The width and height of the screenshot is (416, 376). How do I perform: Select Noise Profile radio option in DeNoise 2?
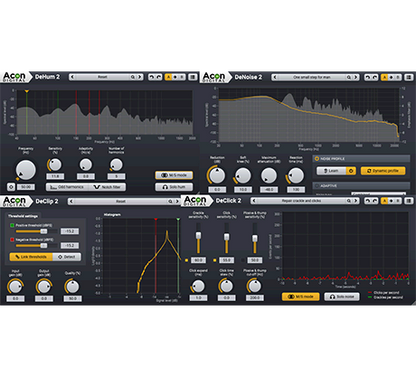coord(317,159)
